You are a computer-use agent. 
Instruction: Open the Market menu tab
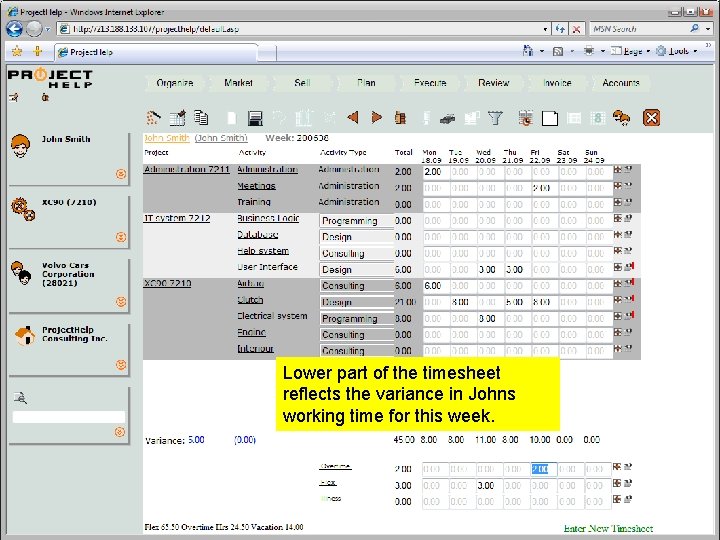point(238,83)
